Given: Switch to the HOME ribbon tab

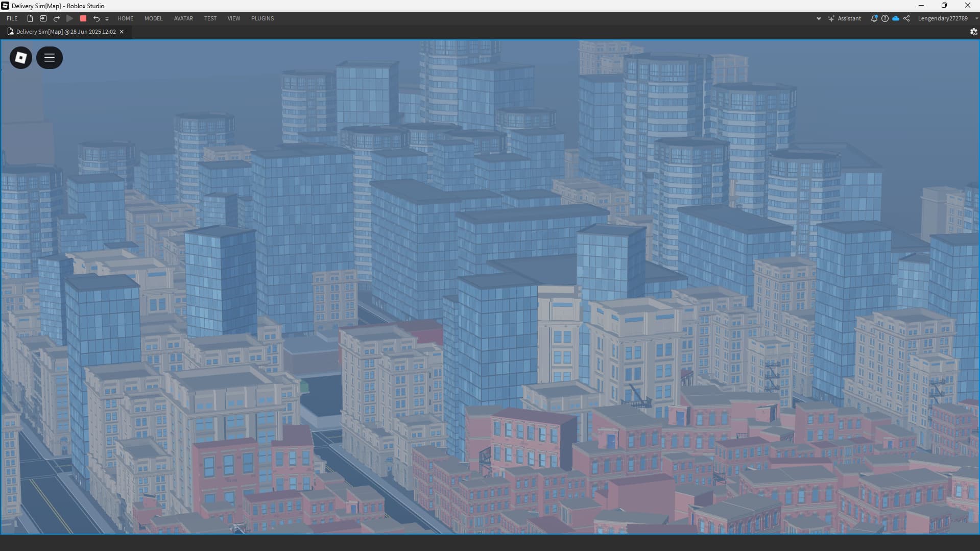Looking at the screenshot, I should (x=125, y=18).
